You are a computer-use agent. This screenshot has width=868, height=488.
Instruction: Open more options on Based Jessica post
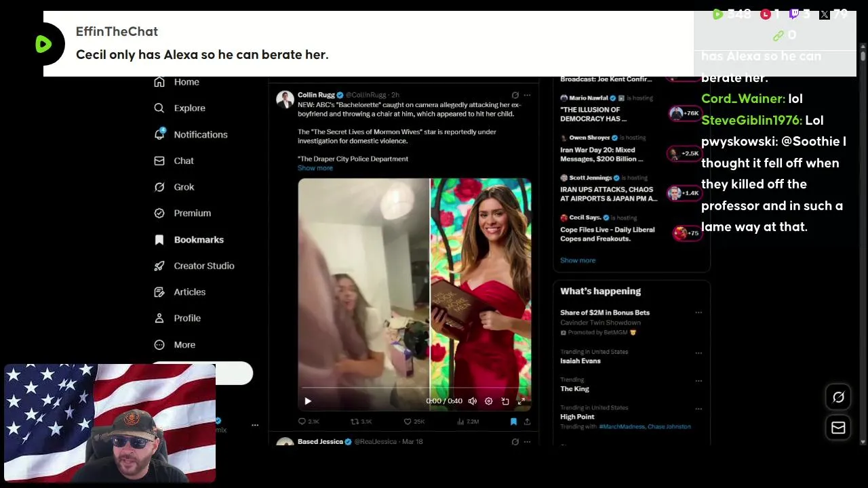pyautogui.click(x=527, y=442)
